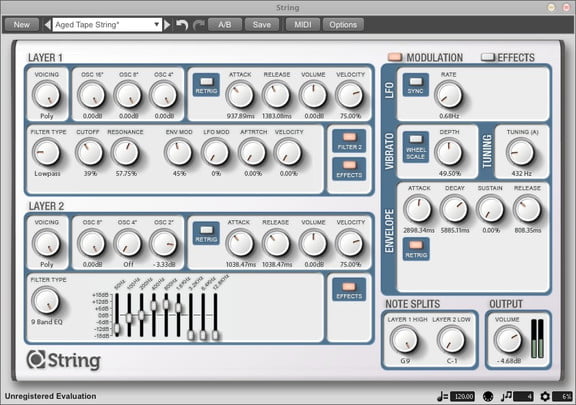The width and height of the screenshot is (576, 405).
Task: Click the New button
Action: (x=22, y=25)
